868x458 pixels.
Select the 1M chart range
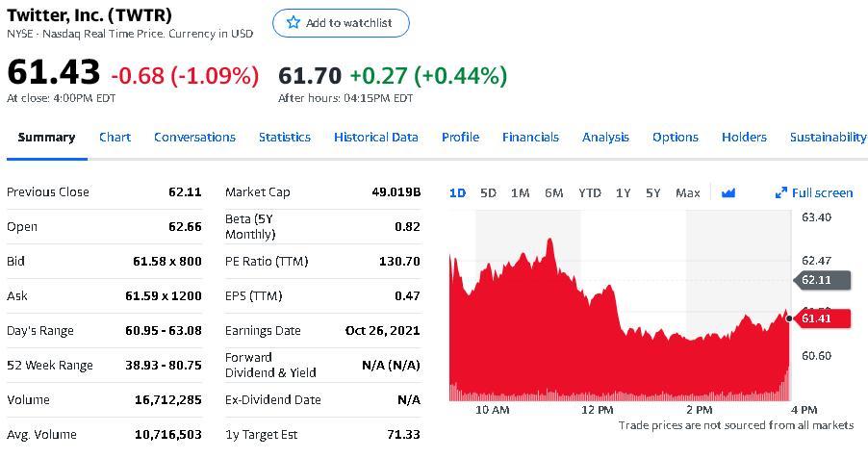click(520, 192)
